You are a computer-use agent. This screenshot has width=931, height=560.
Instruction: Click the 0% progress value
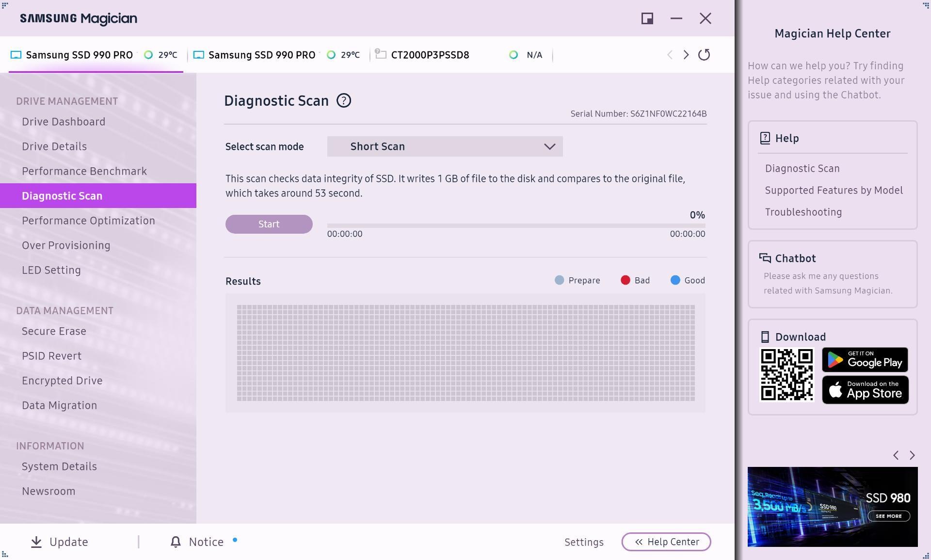[697, 215]
